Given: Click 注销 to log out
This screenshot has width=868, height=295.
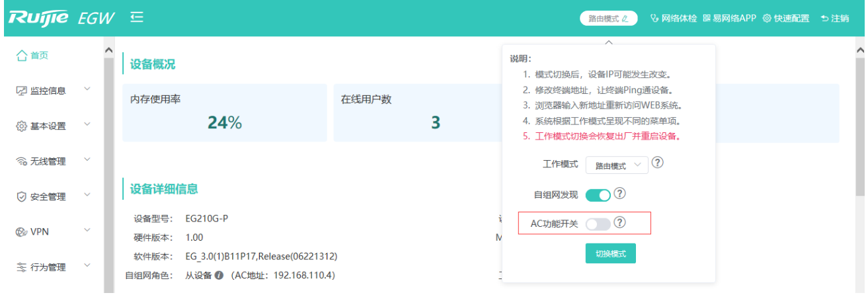Looking at the screenshot, I should click(834, 19).
